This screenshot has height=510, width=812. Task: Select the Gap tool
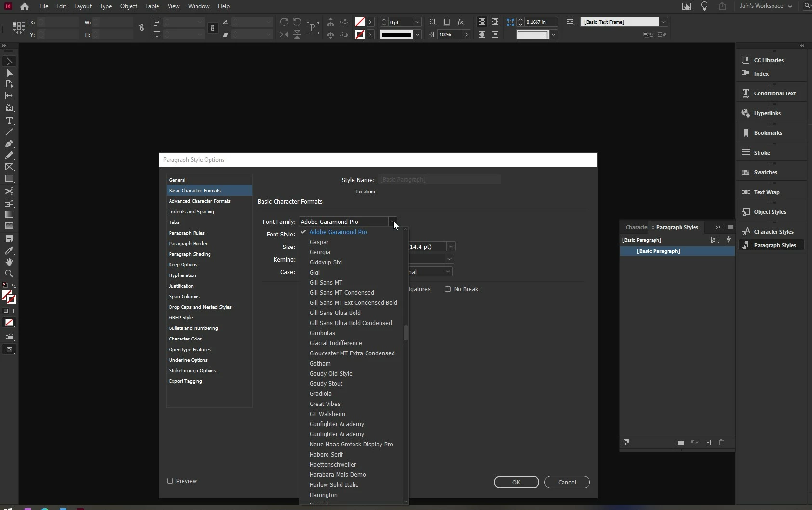9,96
